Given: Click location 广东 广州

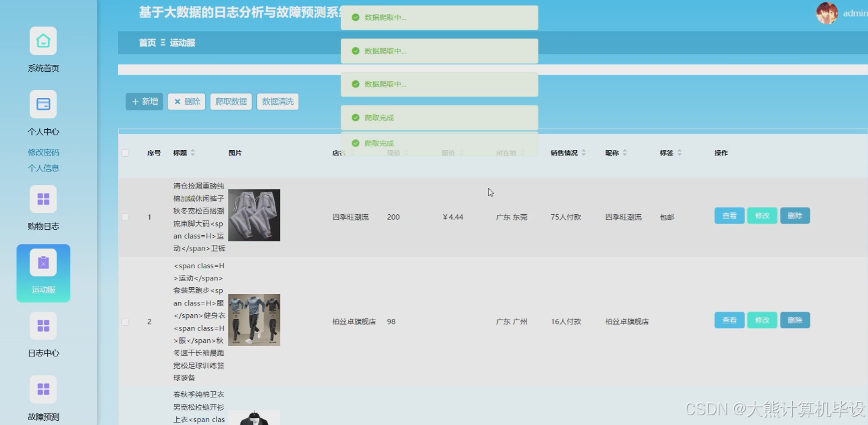Looking at the screenshot, I should tap(511, 322).
